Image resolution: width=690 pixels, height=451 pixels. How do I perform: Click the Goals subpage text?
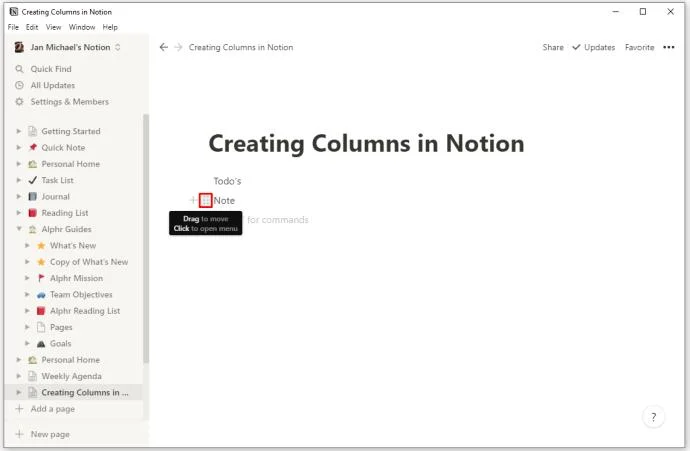[x=60, y=343]
